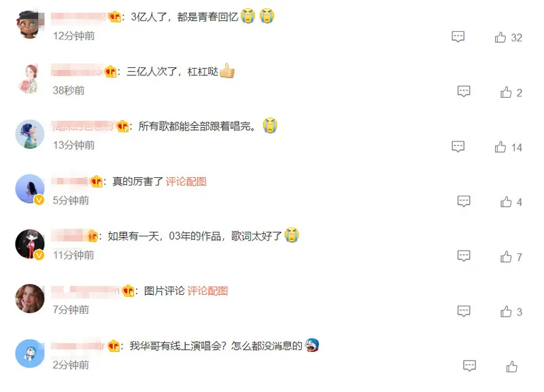
Task: Reply to the 2分钟前 comment
Action: pos(469,366)
